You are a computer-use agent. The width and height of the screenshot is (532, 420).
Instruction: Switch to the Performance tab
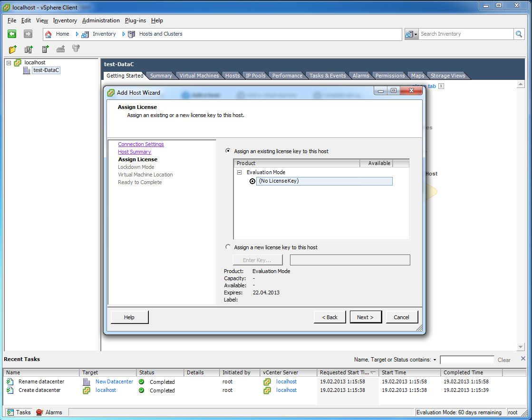tap(287, 76)
